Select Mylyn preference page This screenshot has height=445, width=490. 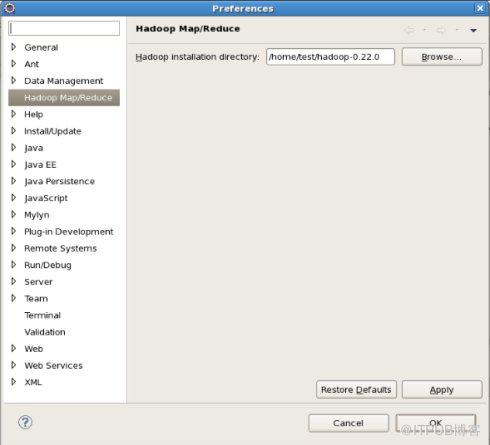point(37,215)
